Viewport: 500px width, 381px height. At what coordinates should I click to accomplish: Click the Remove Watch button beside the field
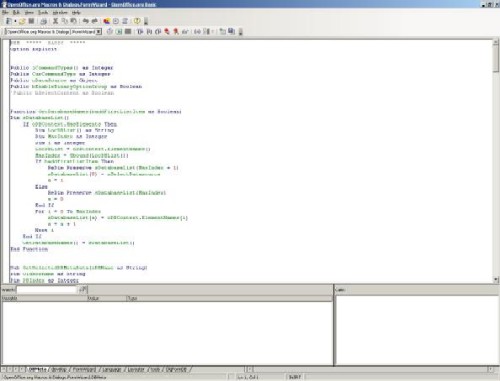pyautogui.click(x=83, y=290)
